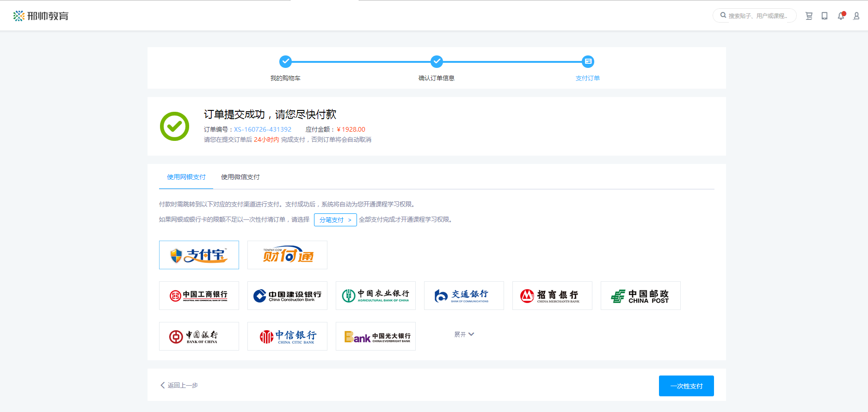Select Bank of Communications (交通银行)
Screen dimensions: 868x412
coord(464,296)
